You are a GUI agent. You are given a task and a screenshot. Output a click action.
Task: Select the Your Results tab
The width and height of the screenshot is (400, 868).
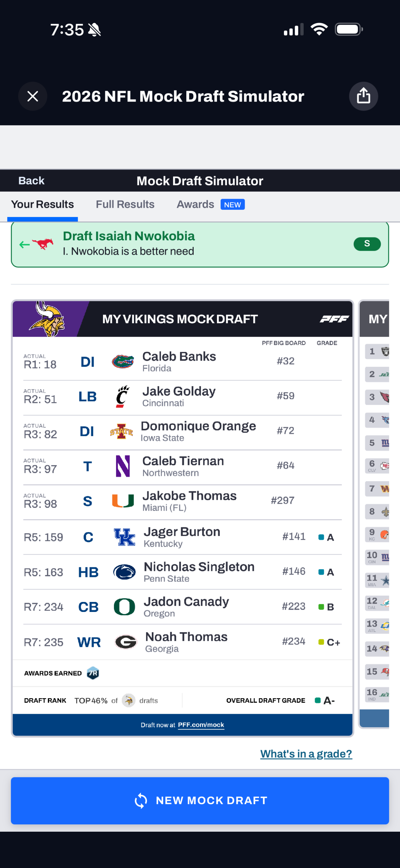(x=42, y=204)
